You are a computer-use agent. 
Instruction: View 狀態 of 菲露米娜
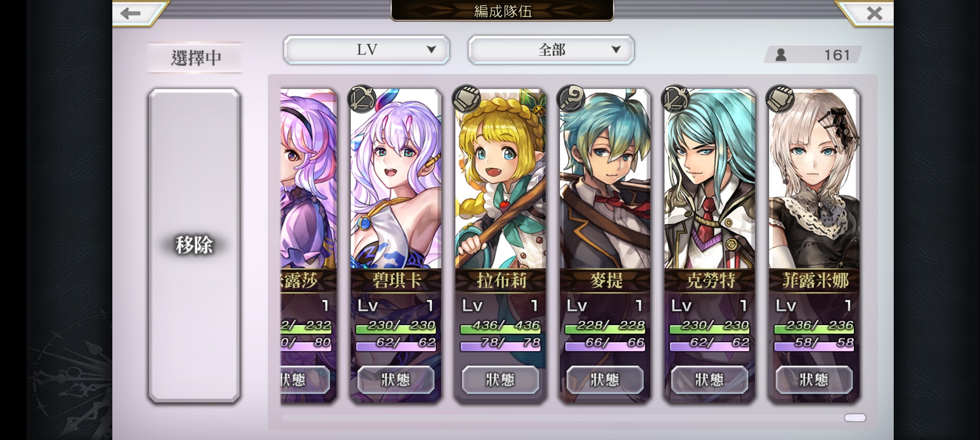(814, 380)
